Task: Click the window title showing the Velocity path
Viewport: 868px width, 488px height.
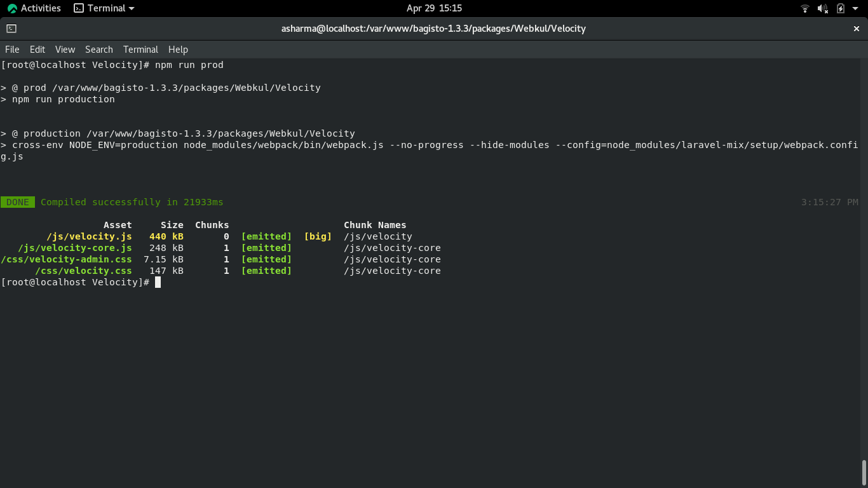Action: [434, 28]
